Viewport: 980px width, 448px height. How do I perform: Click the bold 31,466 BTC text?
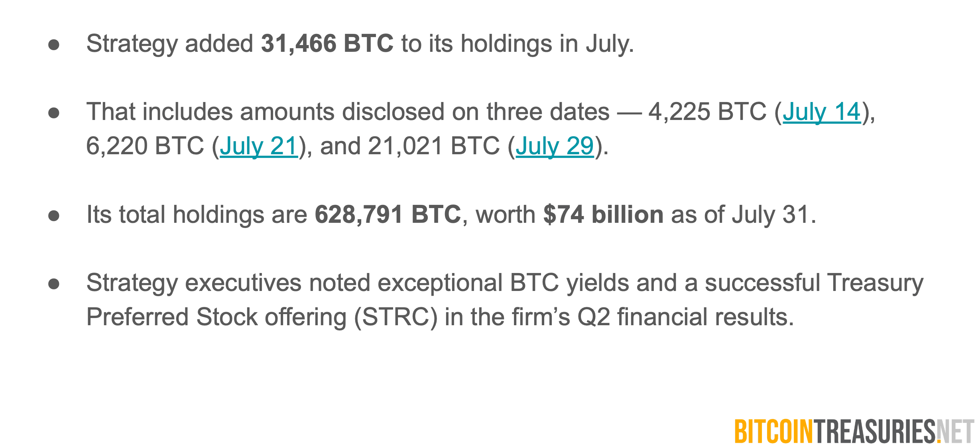point(327,43)
